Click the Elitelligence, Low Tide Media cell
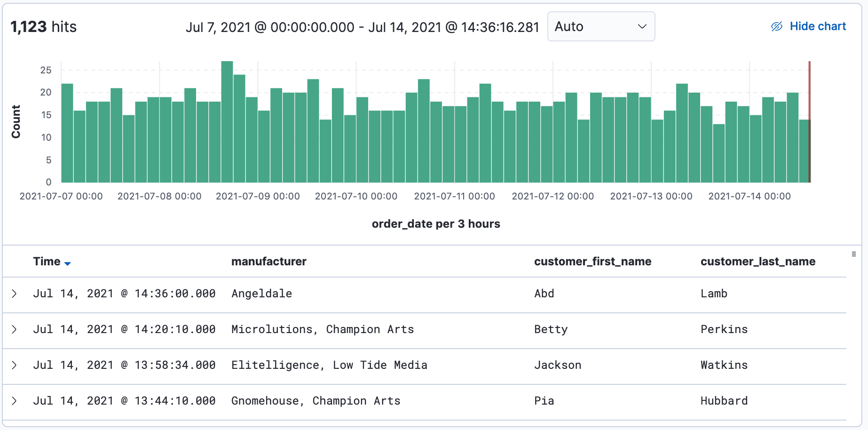This screenshot has height=430, width=868. (x=329, y=365)
